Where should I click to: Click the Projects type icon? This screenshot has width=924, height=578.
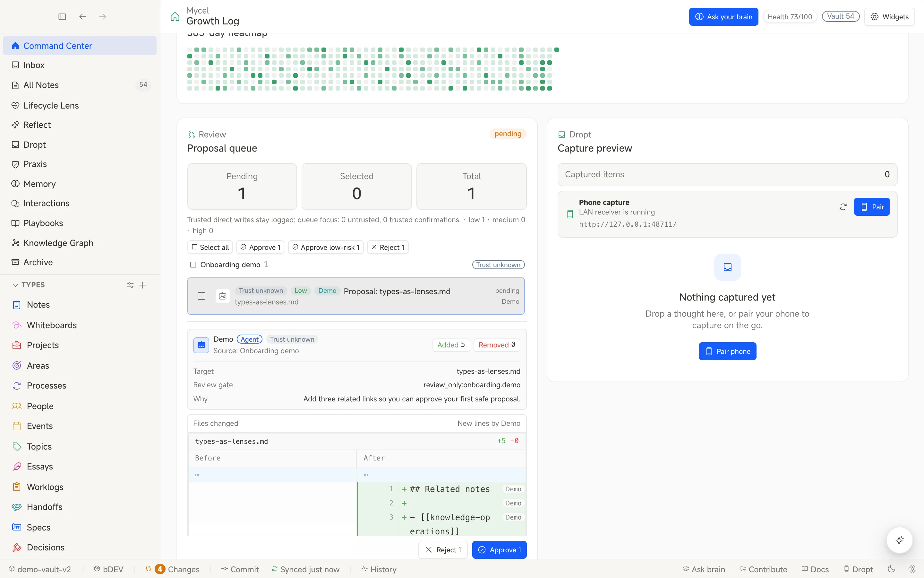pos(17,345)
